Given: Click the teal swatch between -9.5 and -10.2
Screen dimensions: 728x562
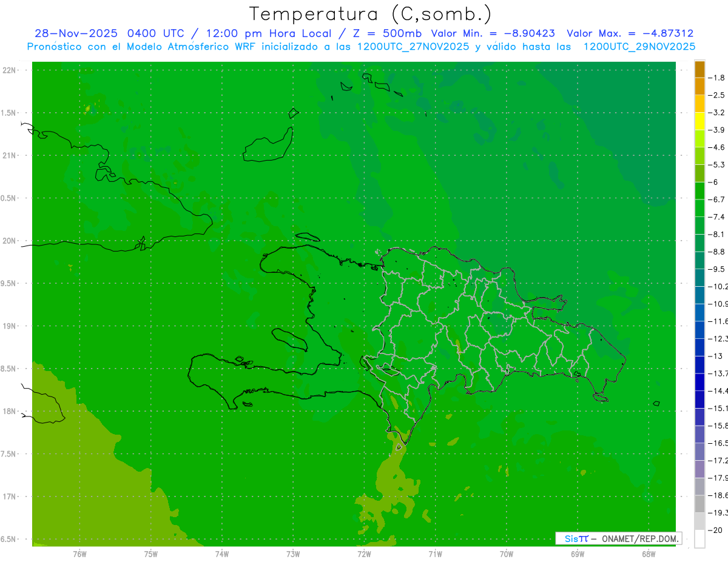Looking at the screenshot, I should (x=699, y=278).
